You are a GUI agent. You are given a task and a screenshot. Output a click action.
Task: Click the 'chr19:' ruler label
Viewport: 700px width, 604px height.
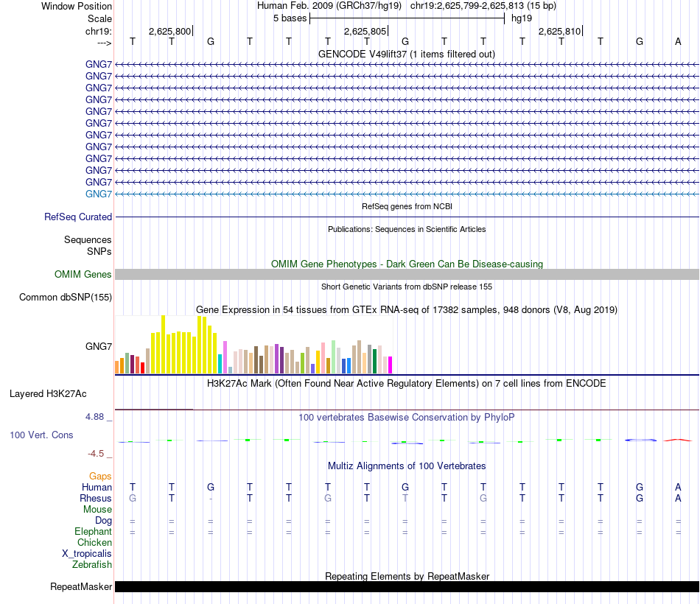(x=99, y=31)
